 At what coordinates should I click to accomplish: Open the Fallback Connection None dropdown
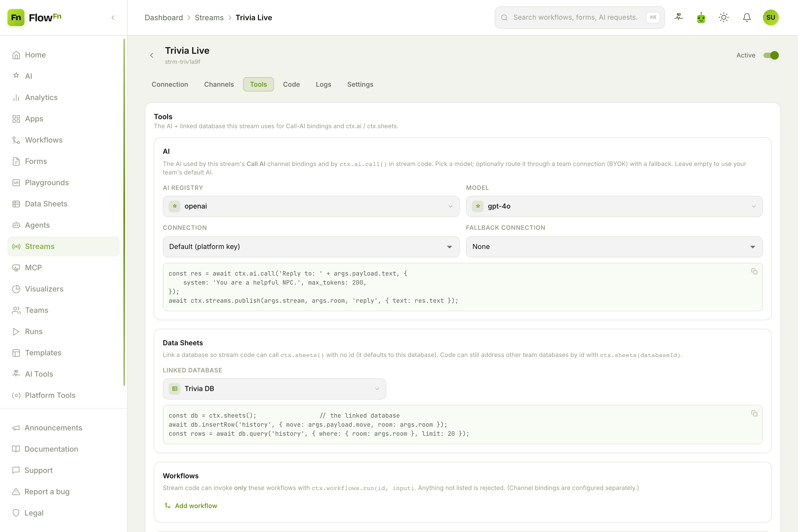pos(614,247)
